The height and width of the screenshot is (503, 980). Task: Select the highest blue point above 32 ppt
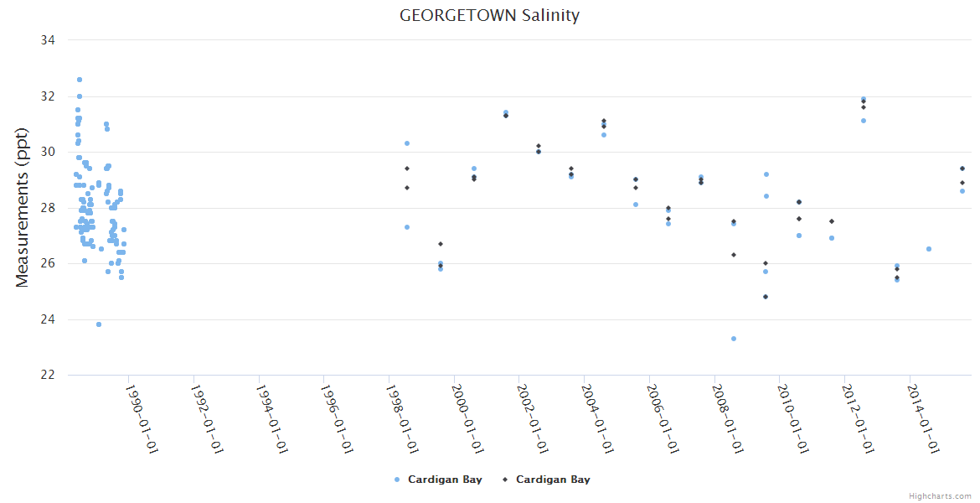pyautogui.click(x=80, y=80)
